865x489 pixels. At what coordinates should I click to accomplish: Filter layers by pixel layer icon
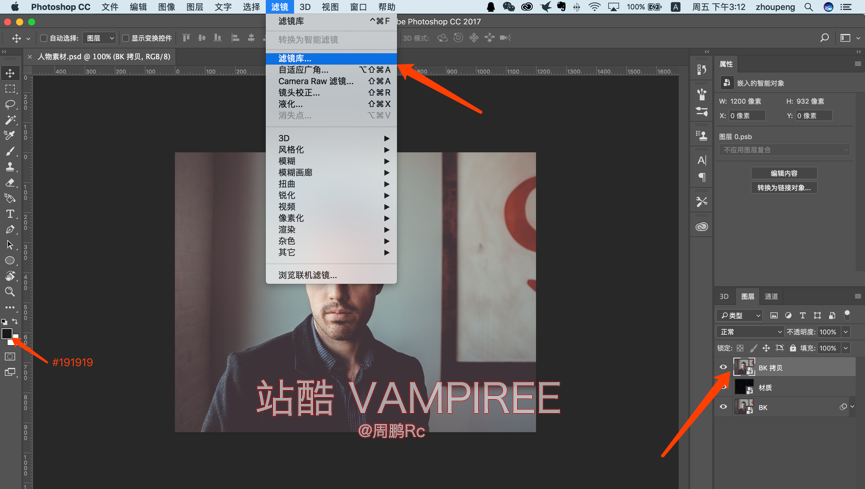(774, 315)
